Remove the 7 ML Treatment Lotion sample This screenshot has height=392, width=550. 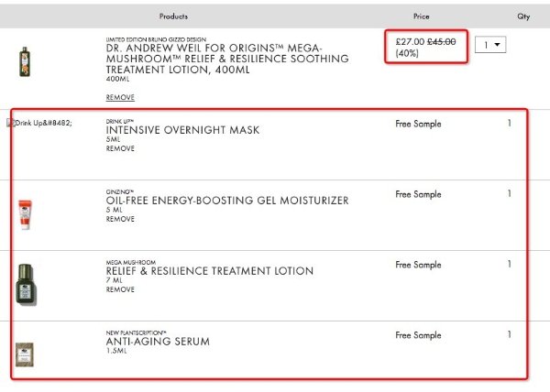[x=120, y=289]
